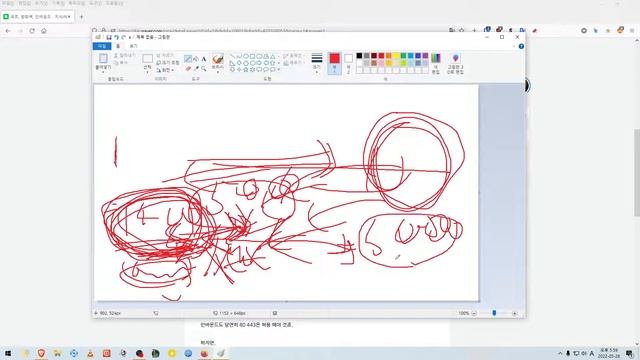The image size is (640, 360).
Task: Switch to the Home ribbon tab
Action: [x=118, y=46]
